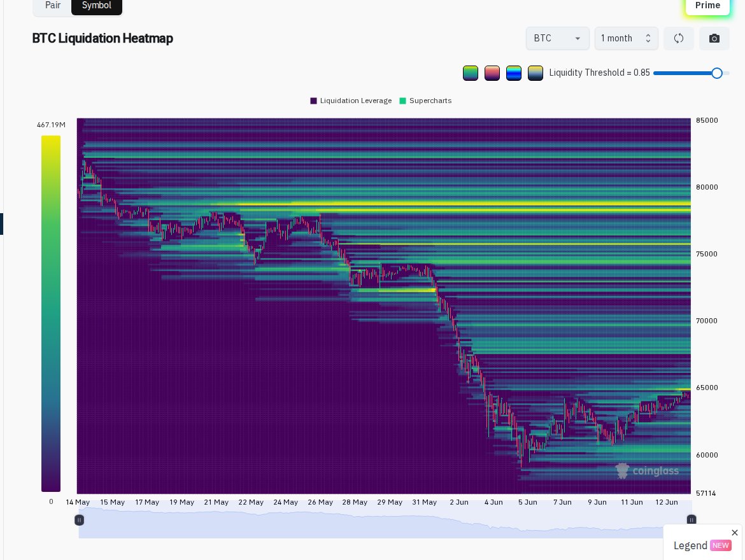Image resolution: width=745 pixels, height=560 pixels.
Task: Click the 75000 price axis label
Action: (x=707, y=254)
